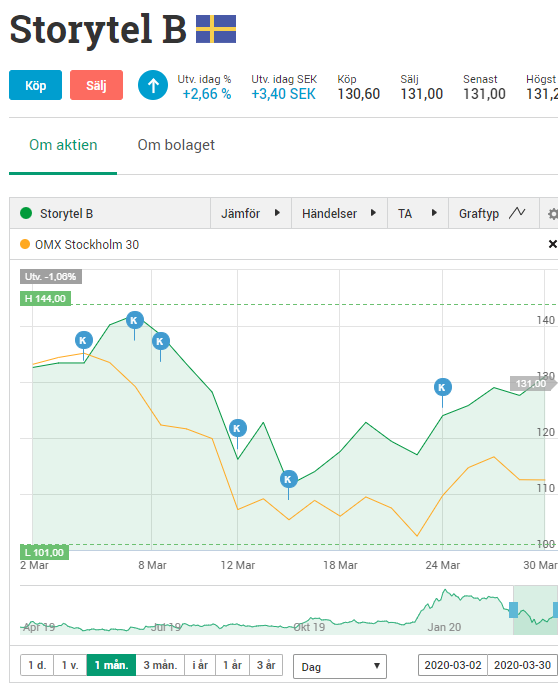
Task: Click the K event marker near 24 Mar
Action: pyautogui.click(x=443, y=387)
